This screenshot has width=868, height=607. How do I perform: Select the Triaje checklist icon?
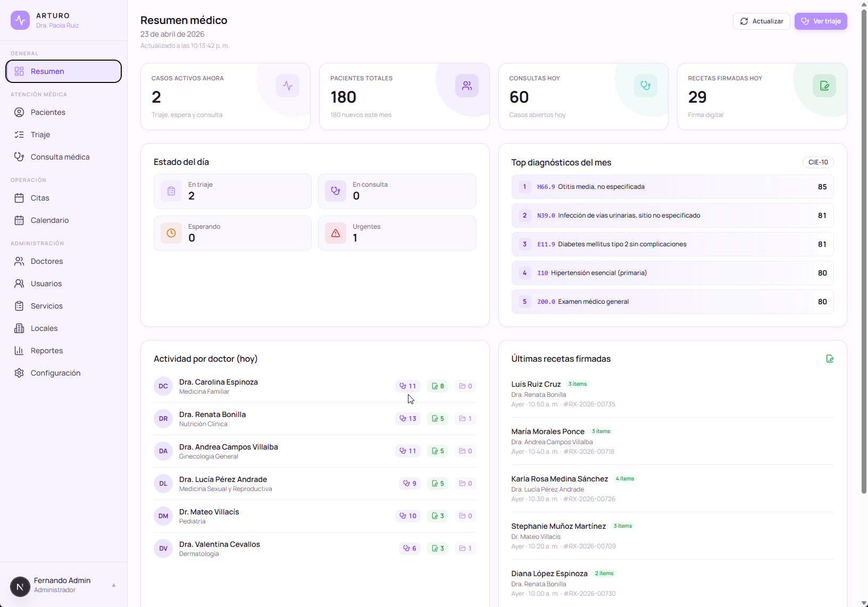[x=19, y=135]
